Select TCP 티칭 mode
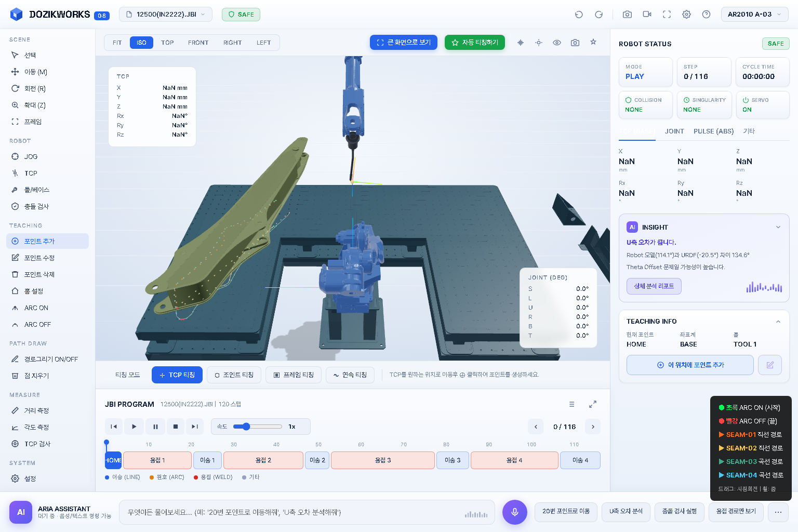 pos(177,375)
